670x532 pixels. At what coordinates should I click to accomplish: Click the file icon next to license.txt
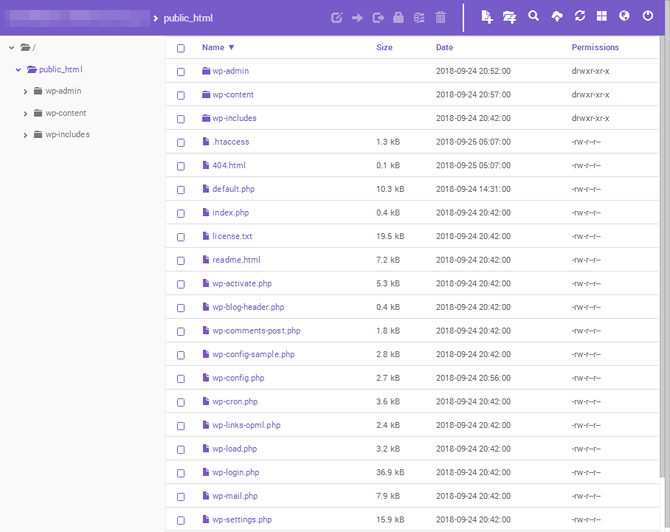(x=206, y=236)
